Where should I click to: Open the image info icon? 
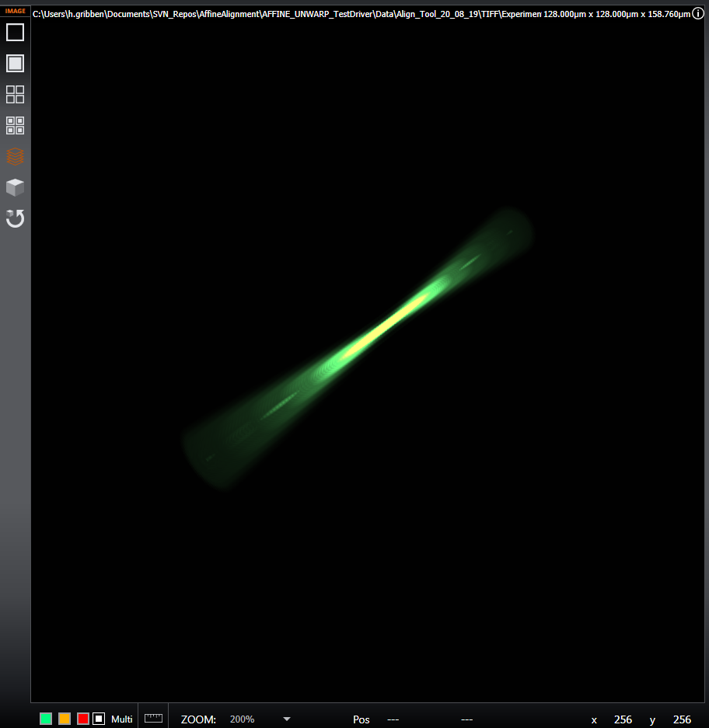(x=698, y=15)
